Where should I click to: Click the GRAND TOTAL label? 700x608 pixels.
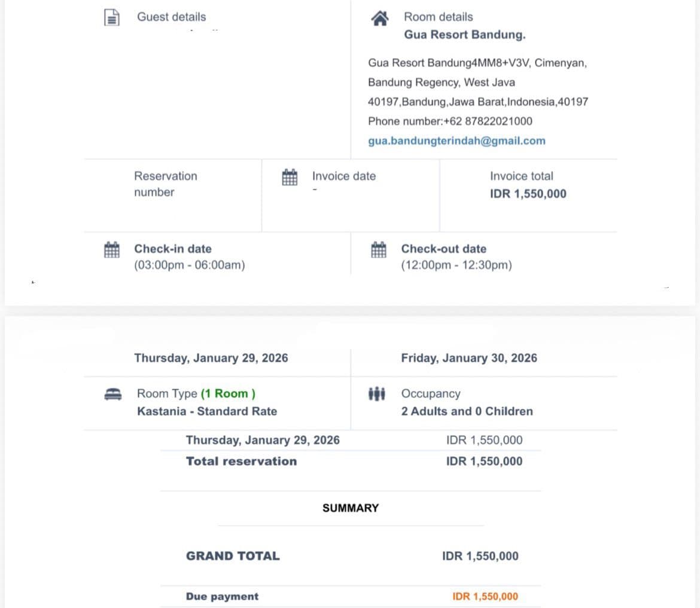click(x=233, y=556)
